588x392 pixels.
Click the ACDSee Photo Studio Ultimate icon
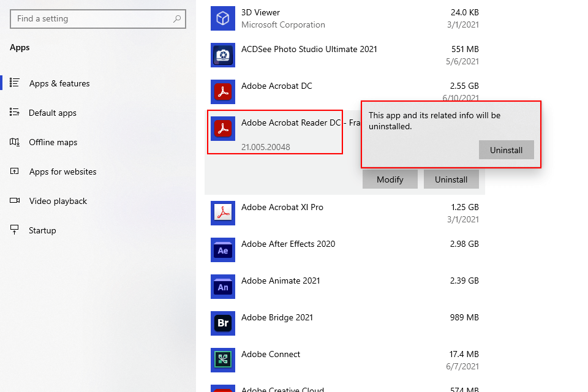[x=223, y=55]
